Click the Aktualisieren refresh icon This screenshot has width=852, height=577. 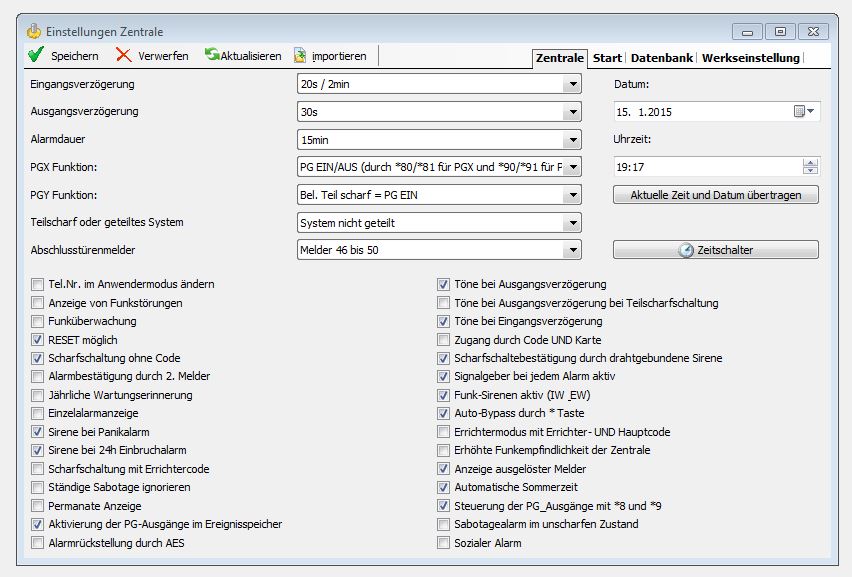pos(212,55)
